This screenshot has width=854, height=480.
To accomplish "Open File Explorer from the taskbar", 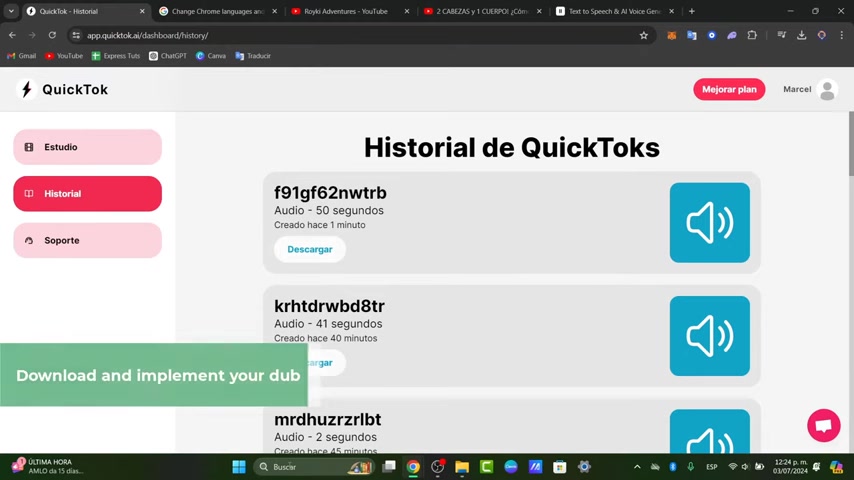I will 462,467.
